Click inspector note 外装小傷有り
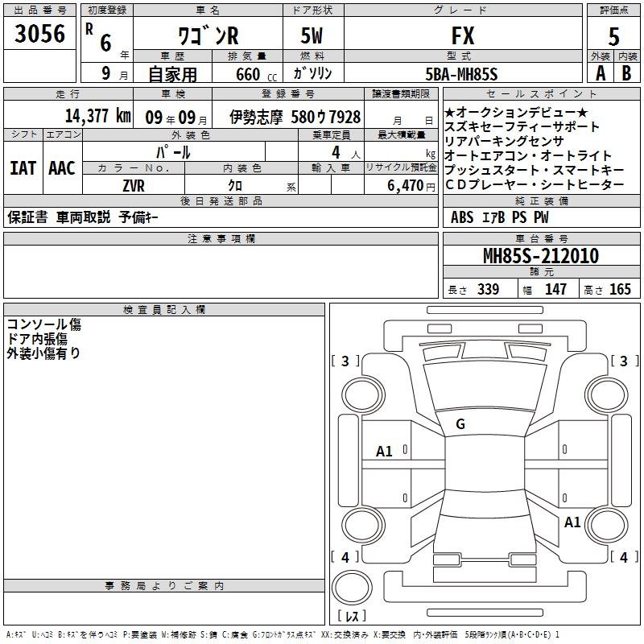 43,353
